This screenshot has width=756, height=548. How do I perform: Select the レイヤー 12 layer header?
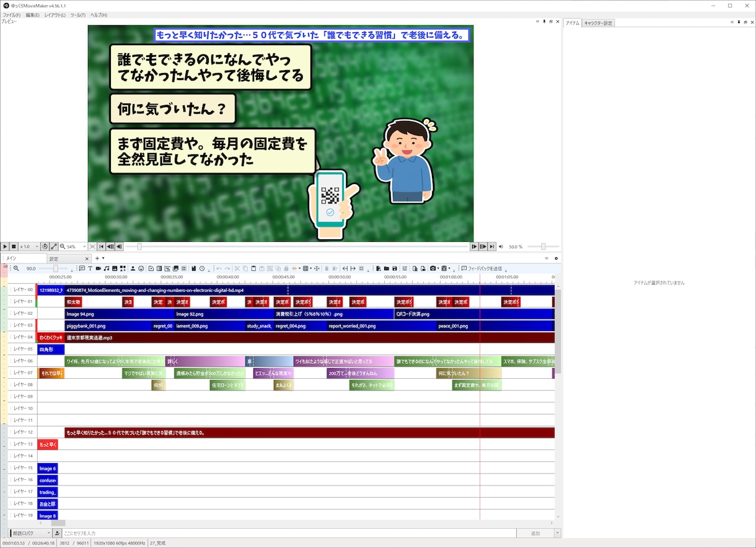click(22, 432)
